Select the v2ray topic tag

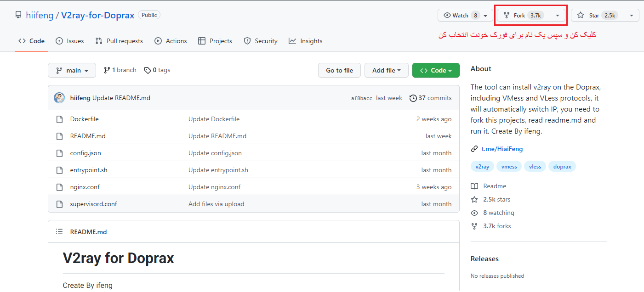point(482,167)
